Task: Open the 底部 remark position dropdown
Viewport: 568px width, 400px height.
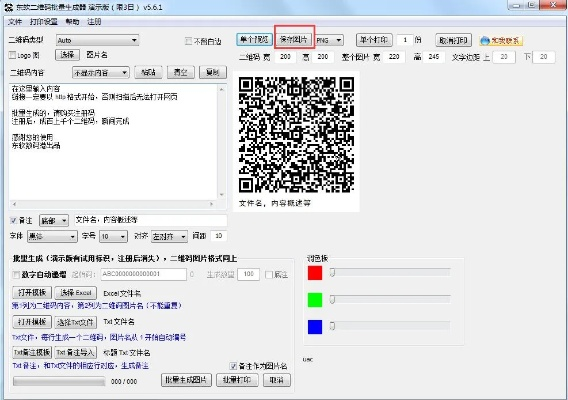Action: [x=54, y=220]
